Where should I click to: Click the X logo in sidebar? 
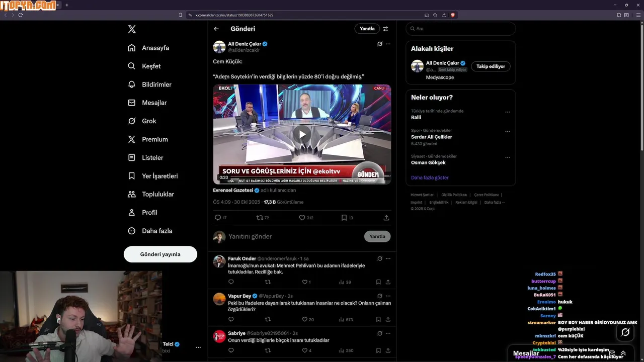(x=132, y=29)
